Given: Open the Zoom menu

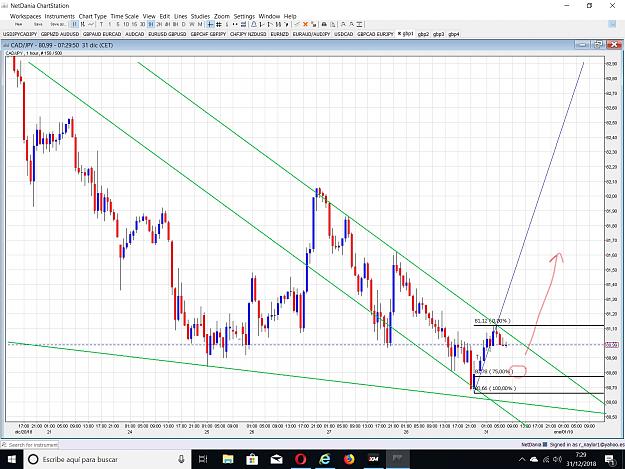Looking at the screenshot, I should [222, 16].
